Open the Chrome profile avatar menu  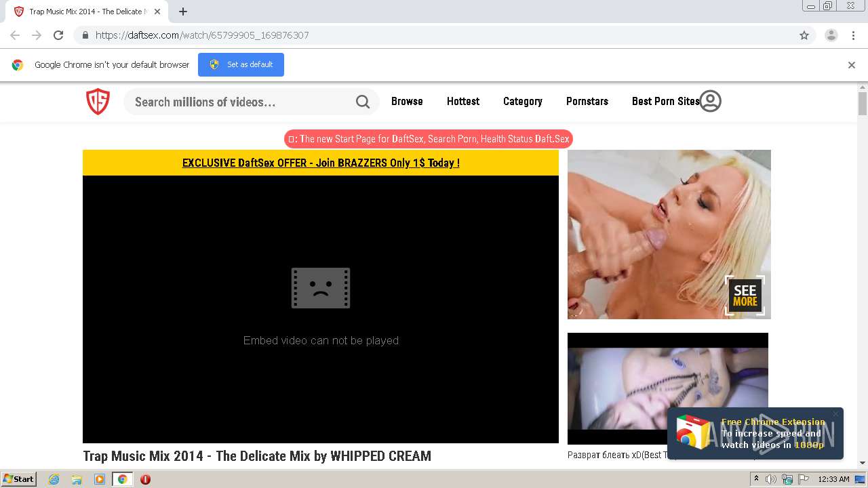click(x=831, y=35)
